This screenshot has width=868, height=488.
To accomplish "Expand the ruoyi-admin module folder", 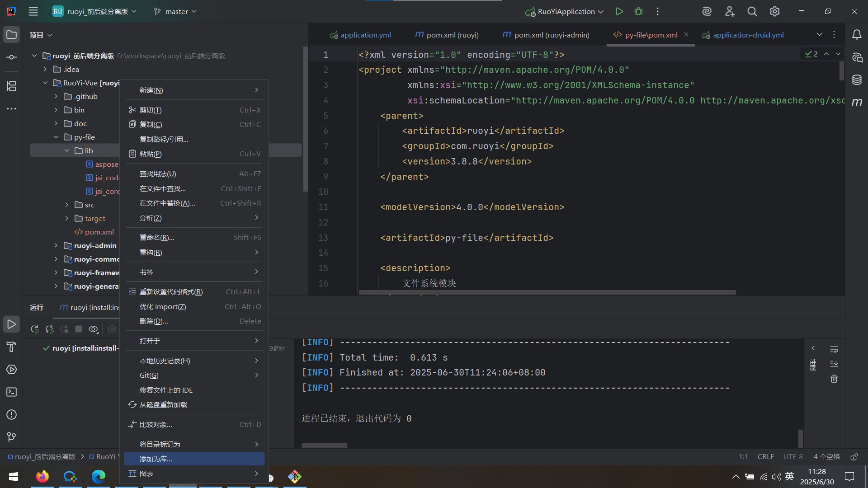I will click(x=56, y=245).
